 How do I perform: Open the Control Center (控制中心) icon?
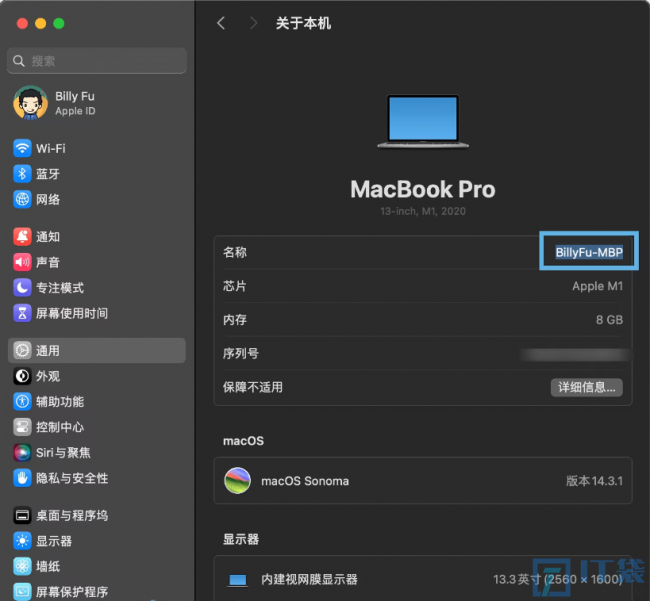(x=22, y=427)
